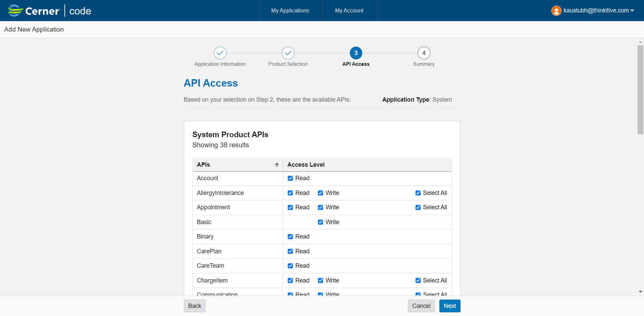This screenshot has height=316, width=644.
Task: Toggle Select All for AllergyIntolerance
Action: pyautogui.click(x=418, y=193)
